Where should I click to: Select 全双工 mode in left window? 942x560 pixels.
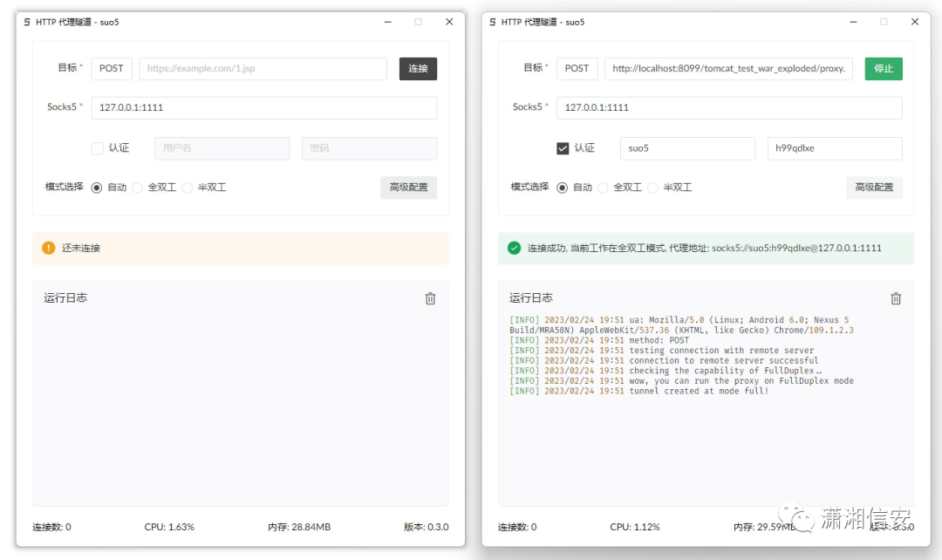[138, 188]
